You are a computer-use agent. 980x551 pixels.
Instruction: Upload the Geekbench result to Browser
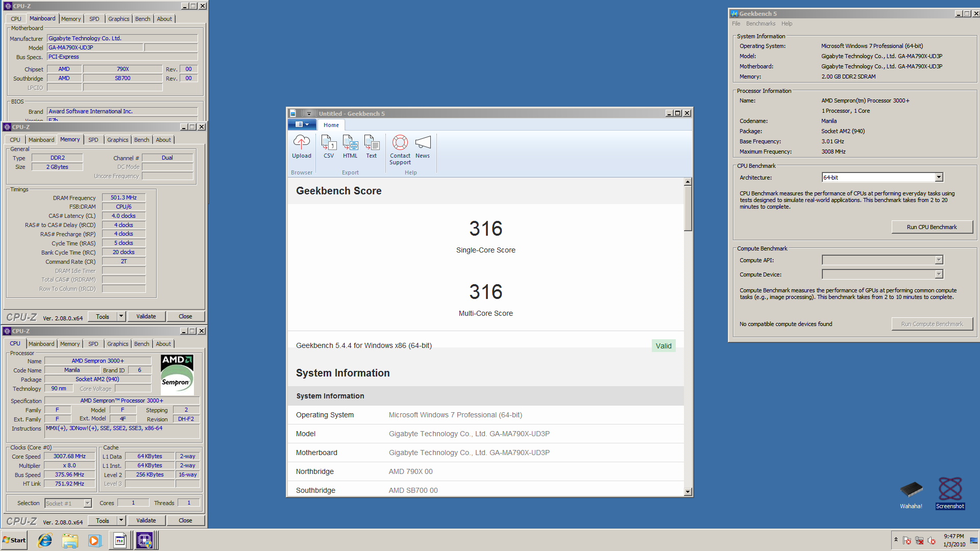301,147
